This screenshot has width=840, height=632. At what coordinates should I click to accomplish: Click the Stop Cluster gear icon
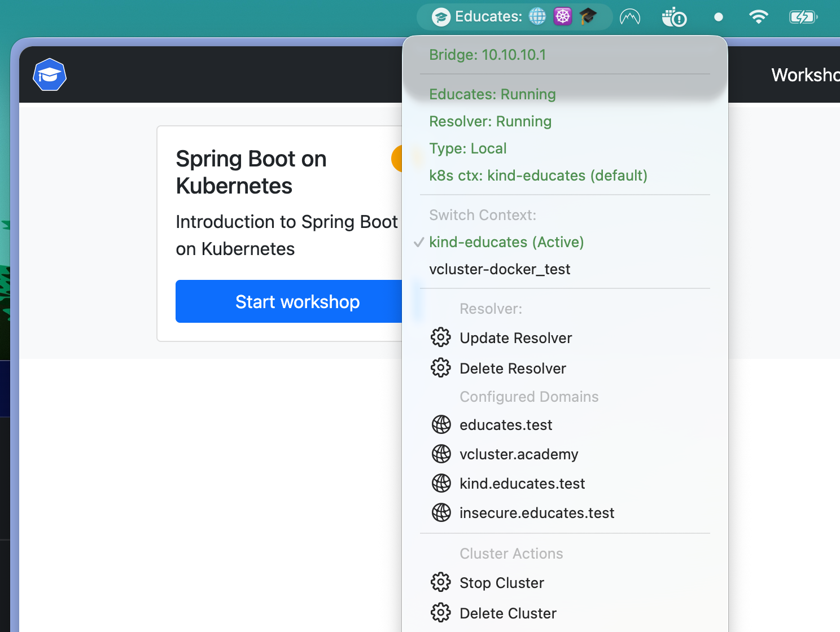(440, 582)
